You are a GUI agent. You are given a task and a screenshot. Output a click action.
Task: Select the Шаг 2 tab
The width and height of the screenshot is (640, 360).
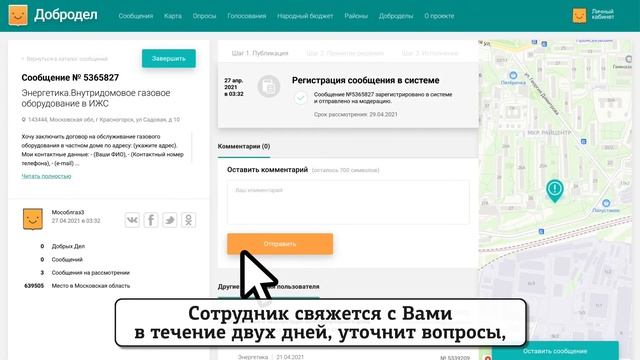click(345, 53)
